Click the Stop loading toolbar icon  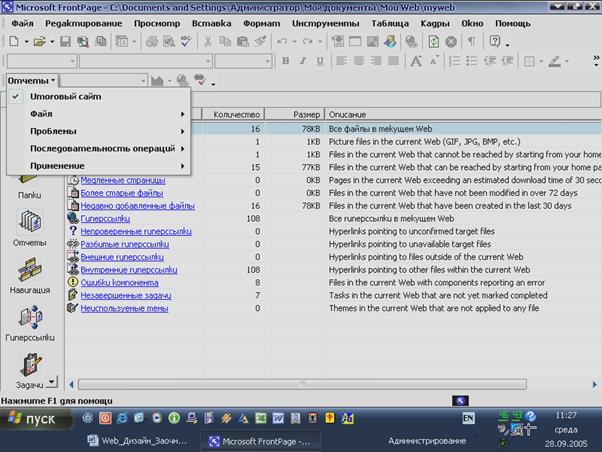click(x=451, y=41)
